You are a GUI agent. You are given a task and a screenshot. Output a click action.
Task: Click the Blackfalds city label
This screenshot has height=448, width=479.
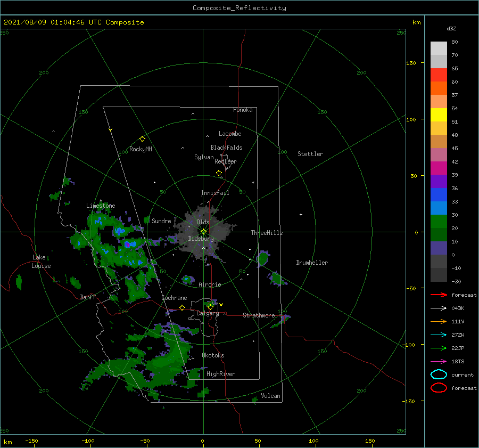click(x=226, y=148)
